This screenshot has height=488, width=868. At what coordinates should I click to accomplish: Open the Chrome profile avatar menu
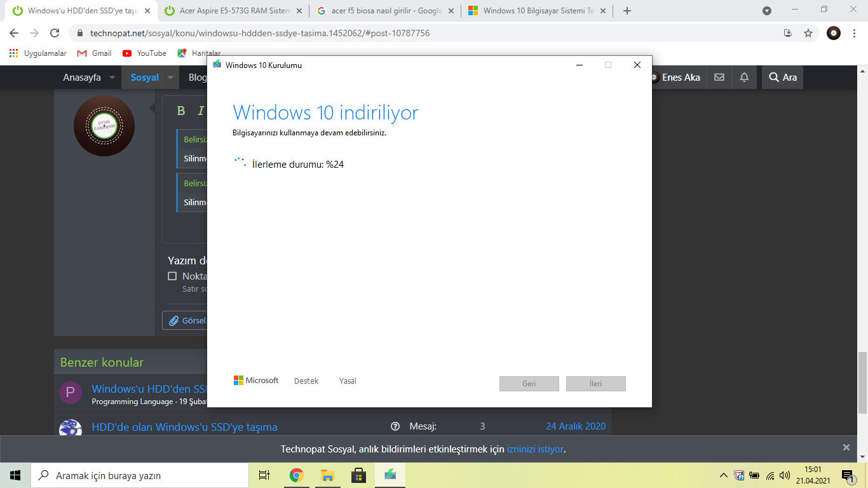point(834,33)
